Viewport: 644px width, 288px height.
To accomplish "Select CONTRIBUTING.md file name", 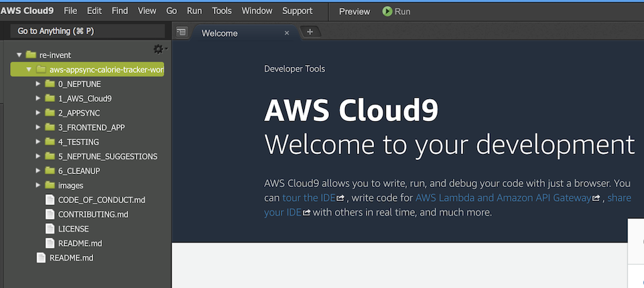I will tap(93, 214).
